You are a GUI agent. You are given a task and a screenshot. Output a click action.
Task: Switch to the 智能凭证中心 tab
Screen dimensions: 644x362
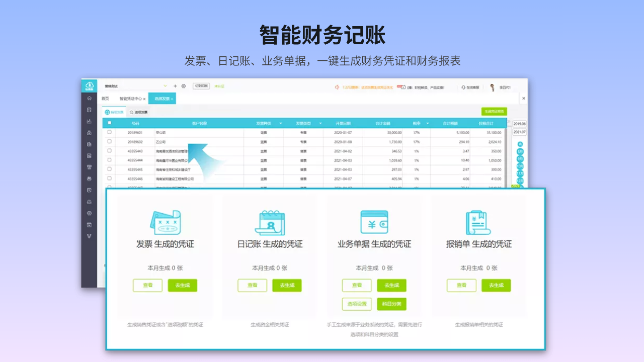[x=130, y=99]
